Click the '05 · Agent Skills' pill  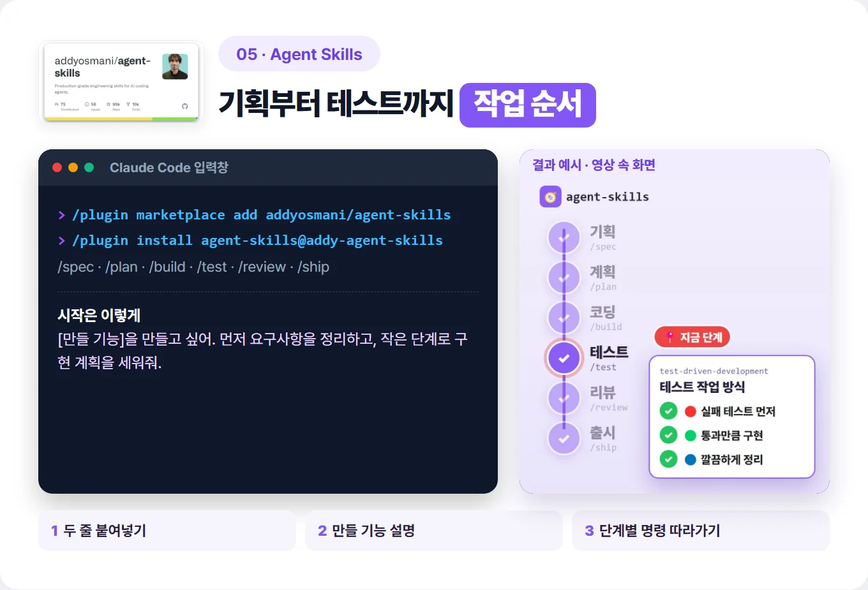pyautogui.click(x=299, y=54)
